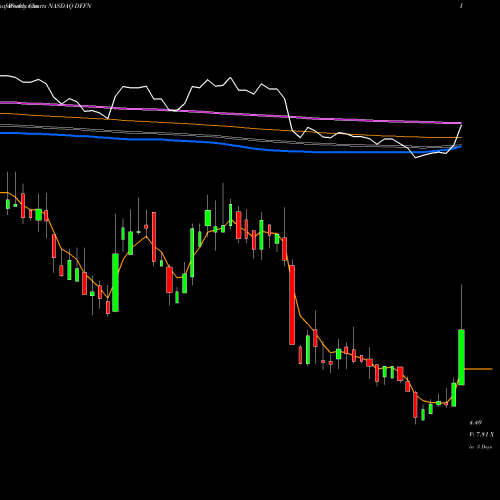Screen dimensions: 500x500
Task: Click the 4.40 price label
Action: [476, 423]
